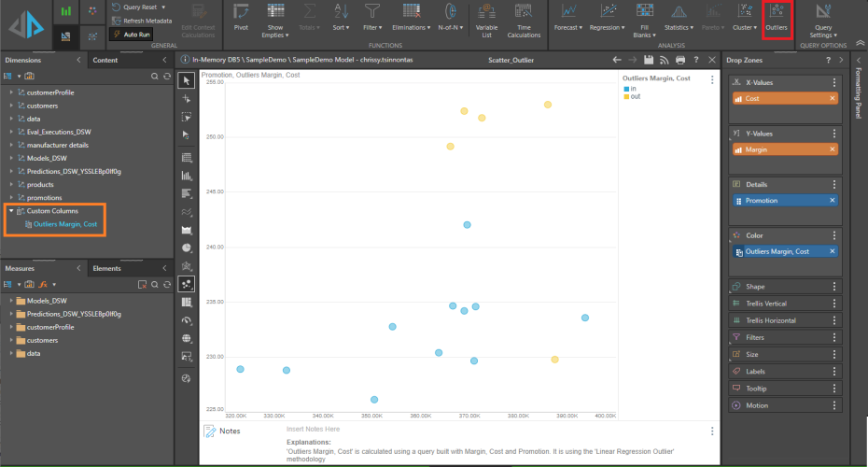The width and height of the screenshot is (868, 467).
Task: Toggle the Auto Run option
Action: tap(132, 35)
